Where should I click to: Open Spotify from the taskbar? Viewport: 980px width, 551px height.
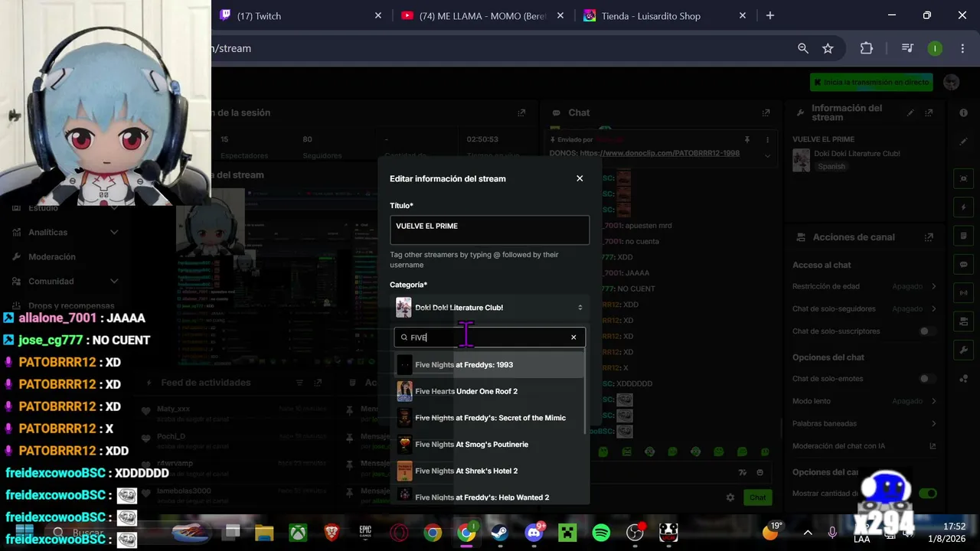tap(601, 532)
